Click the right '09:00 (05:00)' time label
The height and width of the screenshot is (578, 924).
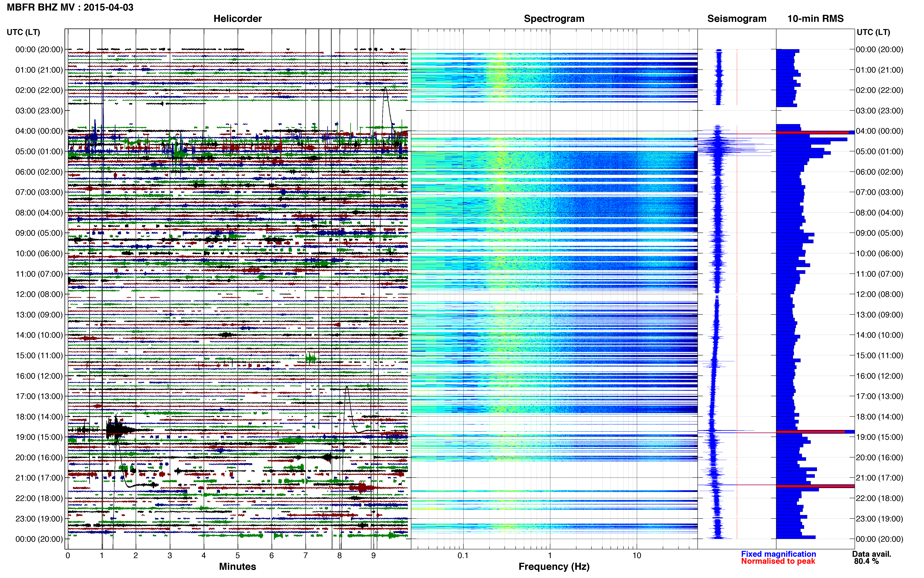pyautogui.click(x=879, y=233)
